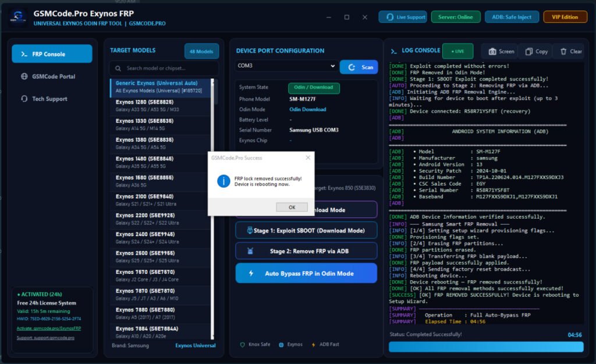Select Exynos 1380 (S5E8835) model
The height and width of the screenshot is (364, 596).
click(161, 144)
